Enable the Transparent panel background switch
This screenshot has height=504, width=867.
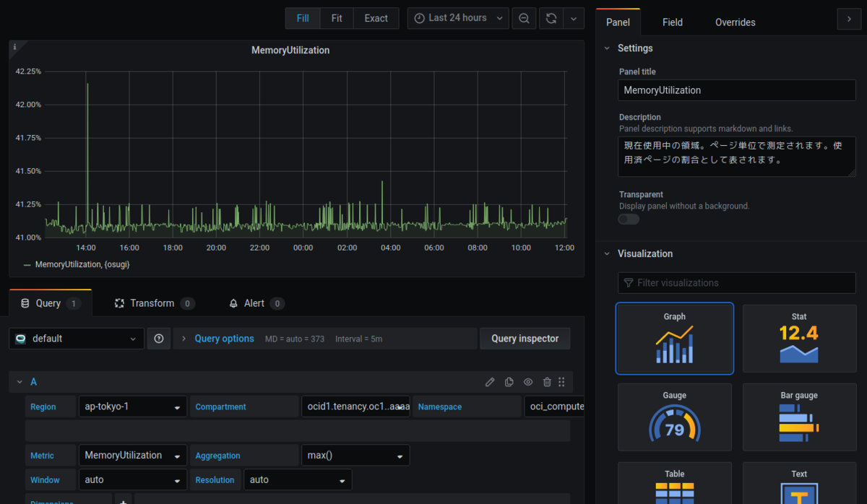pos(629,219)
